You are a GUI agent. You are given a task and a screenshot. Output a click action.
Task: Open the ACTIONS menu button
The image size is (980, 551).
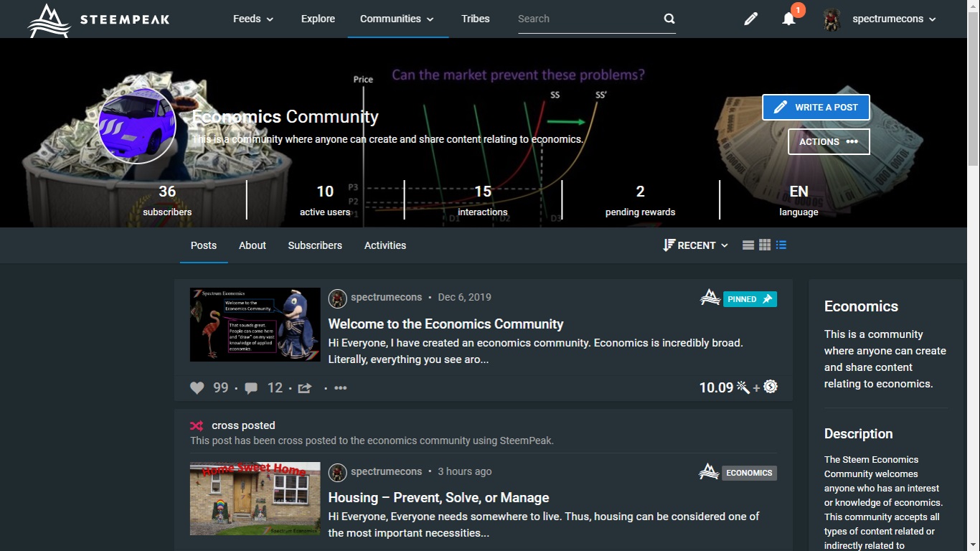point(829,141)
